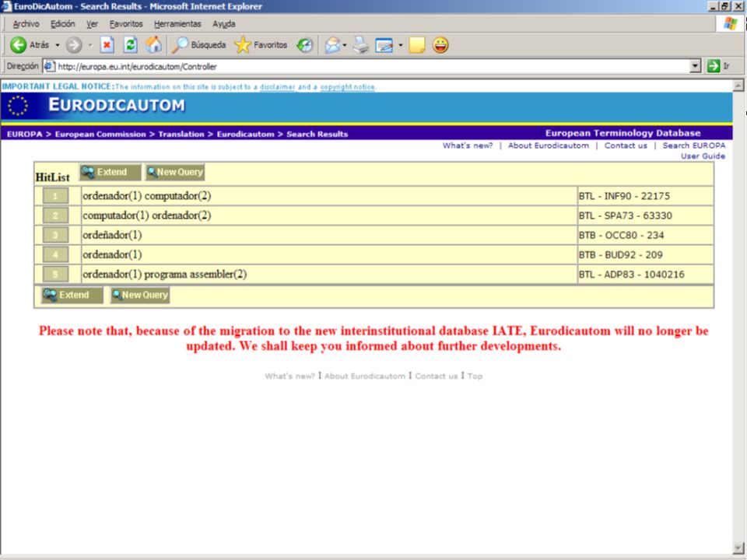Screen dimensions: 747x560
Task: Select code 'BTL - INF90 - 22175'
Action: click(x=624, y=196)
